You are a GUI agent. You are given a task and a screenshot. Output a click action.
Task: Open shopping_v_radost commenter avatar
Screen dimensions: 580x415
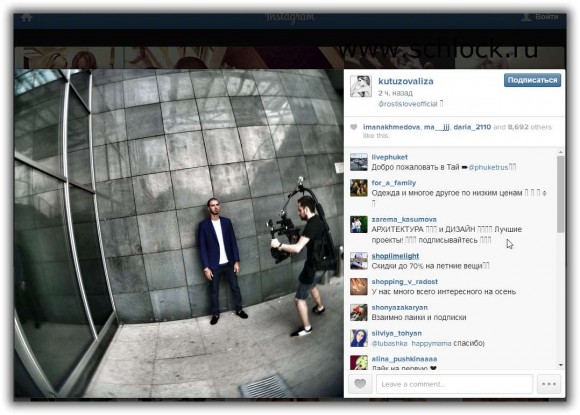pyautogui.click(x=359, y=287)
